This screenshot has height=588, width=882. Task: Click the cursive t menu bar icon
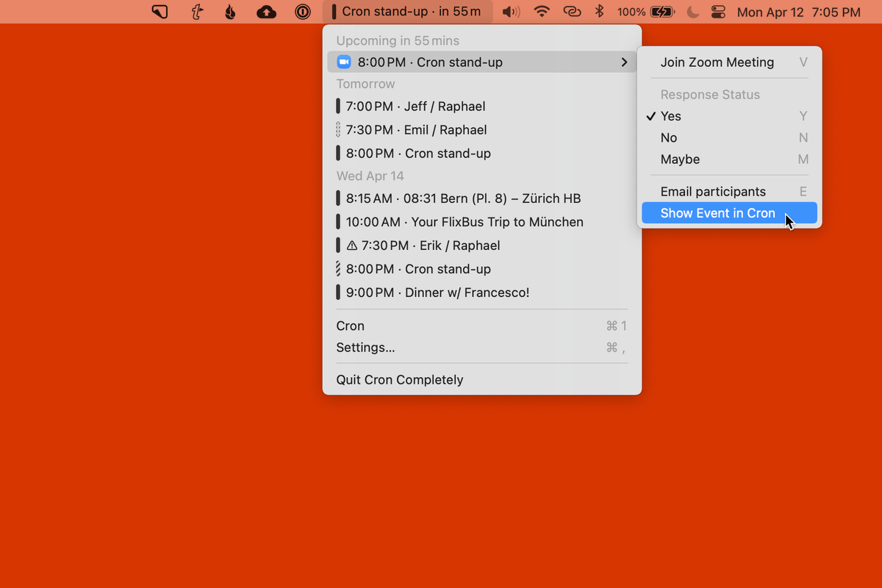196,12
